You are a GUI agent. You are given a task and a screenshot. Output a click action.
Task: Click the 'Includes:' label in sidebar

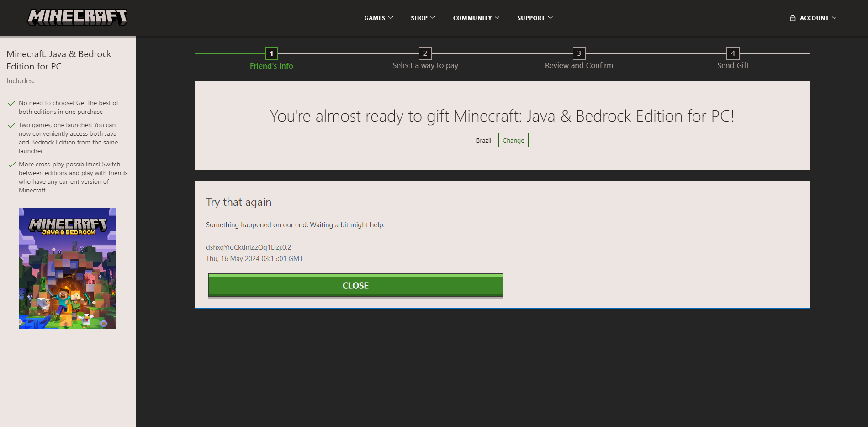coord(21,81)
